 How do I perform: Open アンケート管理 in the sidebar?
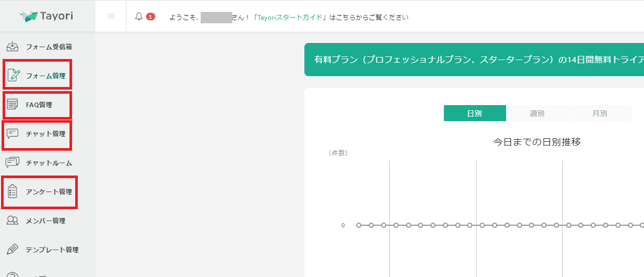(48, 192)
